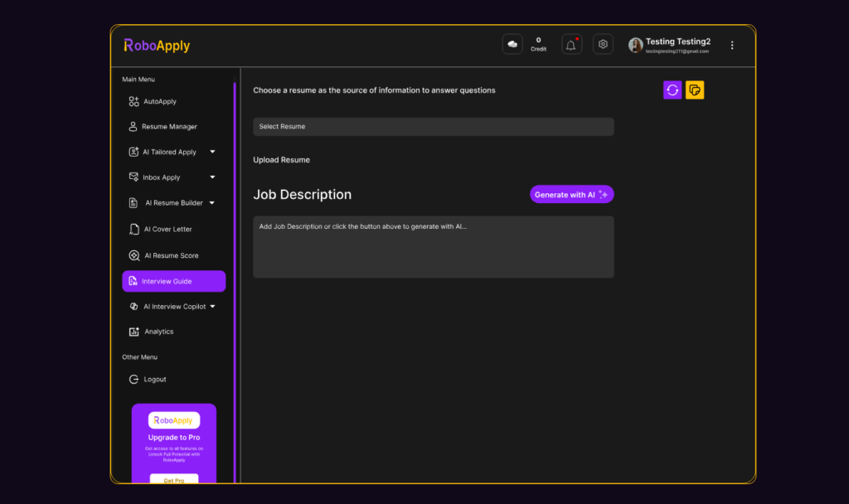Expand the AI Interview Copilot submenu arrow
Viewport: 849px width, 504px height.
[x=213, y=307]
